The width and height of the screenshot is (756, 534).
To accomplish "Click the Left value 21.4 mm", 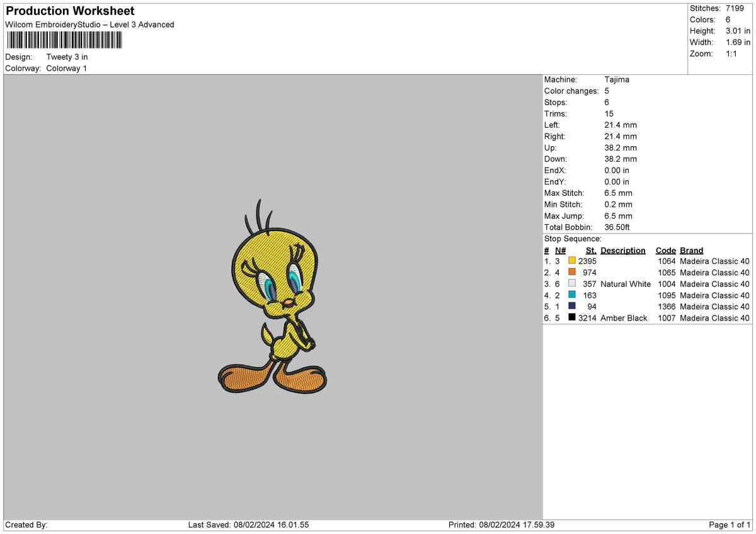I will tap(621, 125).
